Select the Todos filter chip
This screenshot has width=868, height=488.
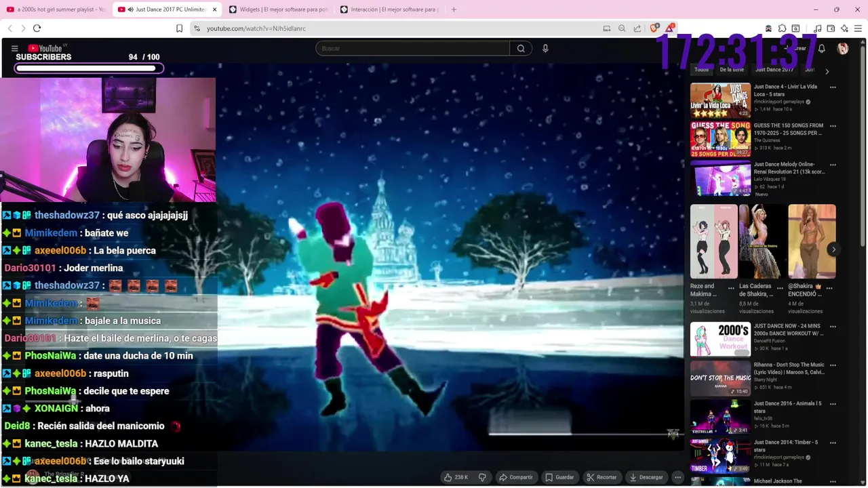point(701,70)
